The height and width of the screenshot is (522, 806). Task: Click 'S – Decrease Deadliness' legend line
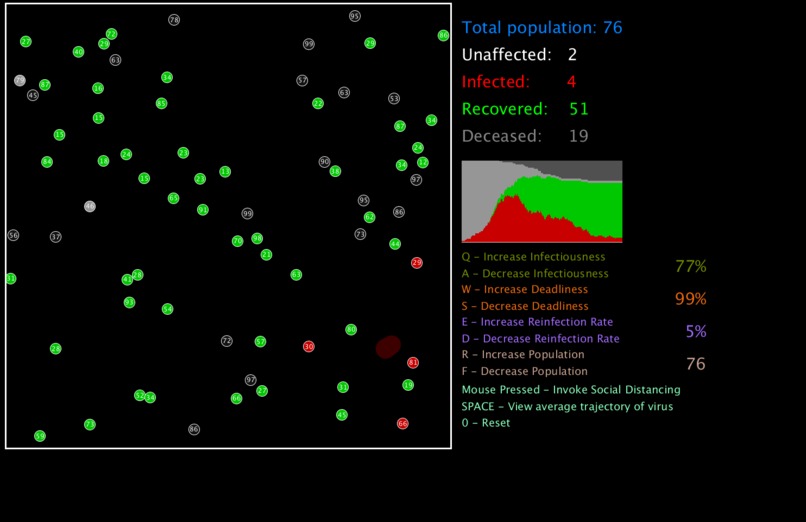point(525,306)
